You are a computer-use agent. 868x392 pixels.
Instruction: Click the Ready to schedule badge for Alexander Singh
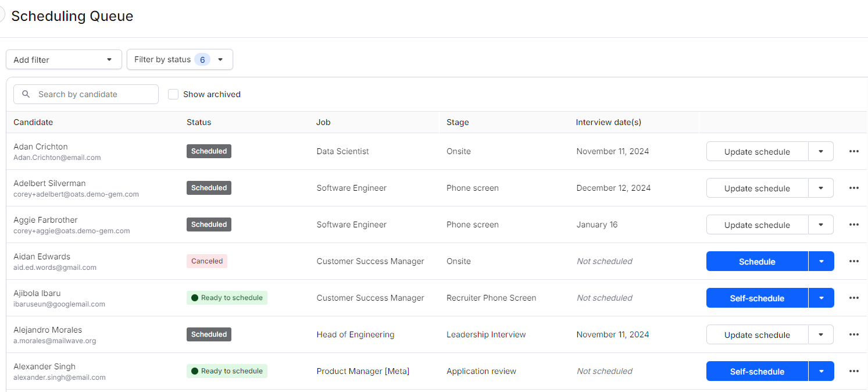(x=227, y=371)
